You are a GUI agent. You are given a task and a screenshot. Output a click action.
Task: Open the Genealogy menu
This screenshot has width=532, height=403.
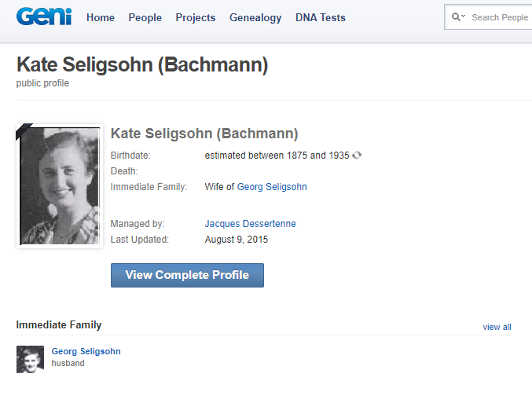(x=255, y=17)
